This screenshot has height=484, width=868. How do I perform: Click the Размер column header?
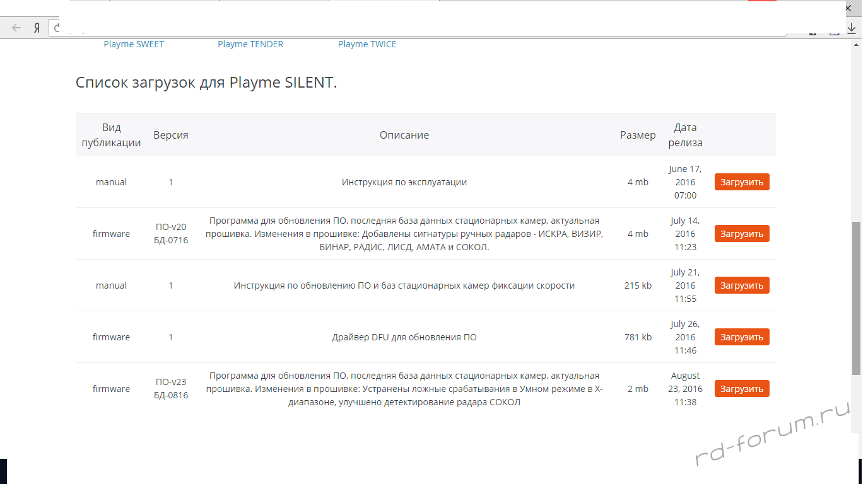point(638,135)
